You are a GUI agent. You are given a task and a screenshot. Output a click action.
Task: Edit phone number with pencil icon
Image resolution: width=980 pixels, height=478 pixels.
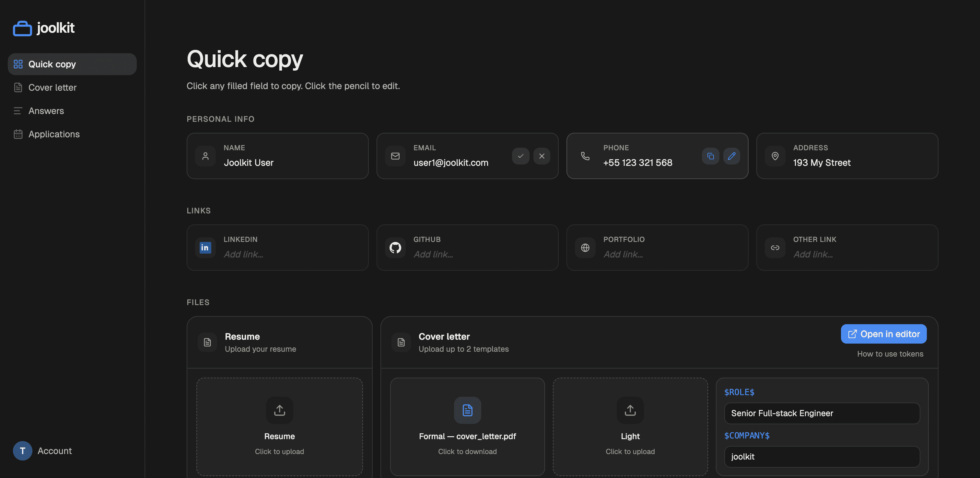(731, 156)
